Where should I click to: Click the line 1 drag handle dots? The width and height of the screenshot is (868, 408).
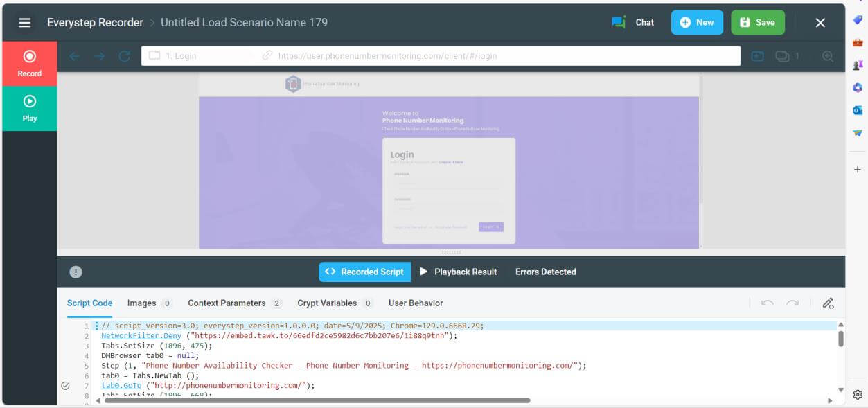tap(96, 326)
